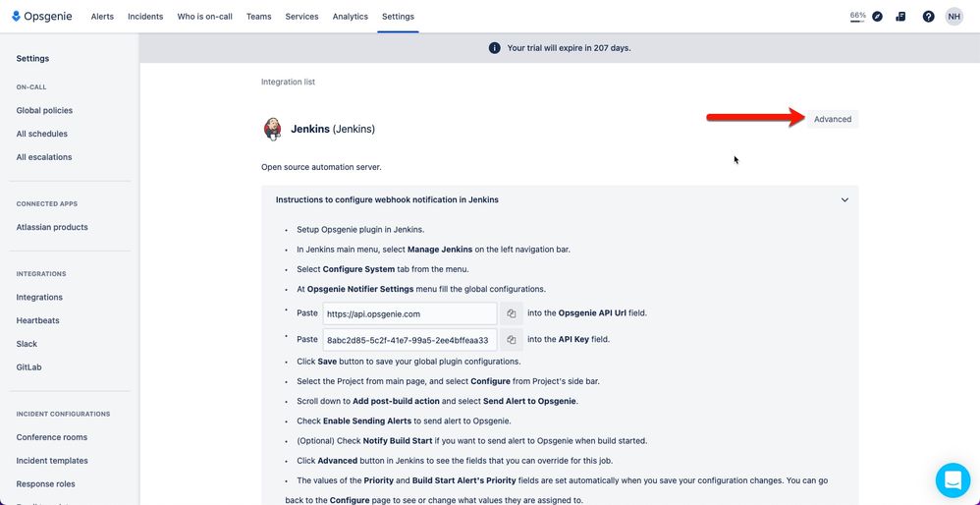Copy the Opsgenie API Url value
The height and width of the screenshot is (505, 980).
[512, 313]
